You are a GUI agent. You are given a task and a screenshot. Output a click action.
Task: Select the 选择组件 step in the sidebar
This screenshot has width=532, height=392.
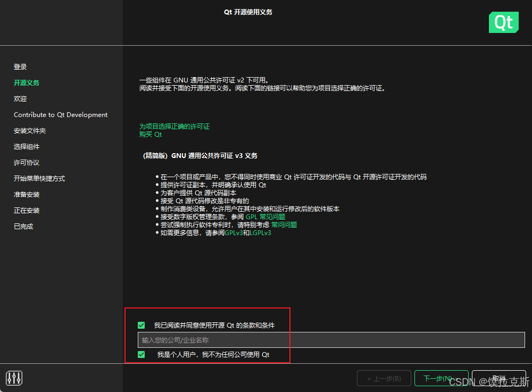coord(27,146)
